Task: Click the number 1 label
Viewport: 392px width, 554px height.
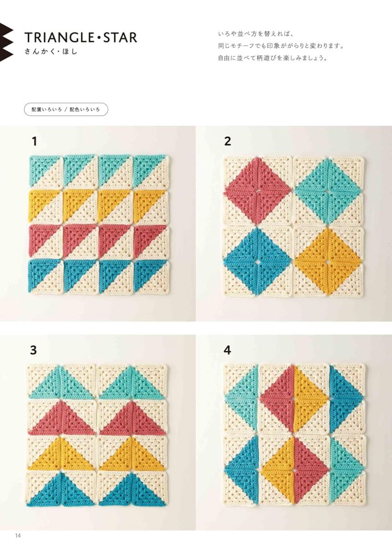Action: (x=34, y=142)
